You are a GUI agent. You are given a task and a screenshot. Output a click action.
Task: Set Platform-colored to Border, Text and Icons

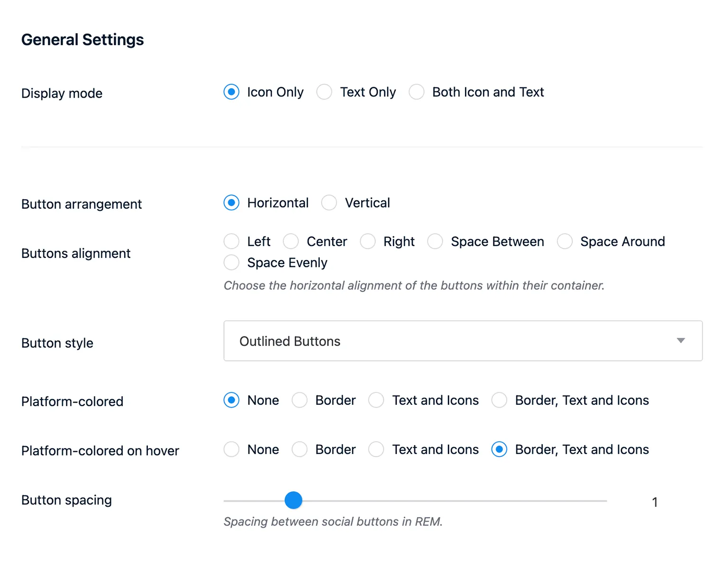click(499, 400)
